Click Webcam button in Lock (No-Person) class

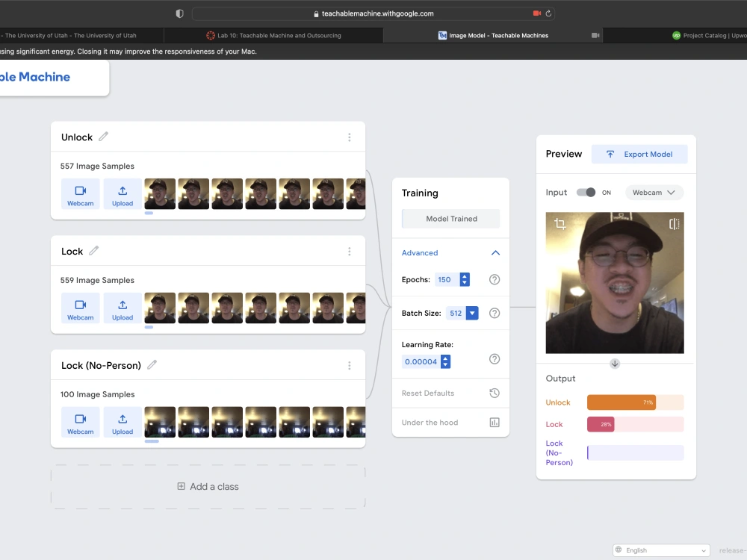[x=81, y=422]
